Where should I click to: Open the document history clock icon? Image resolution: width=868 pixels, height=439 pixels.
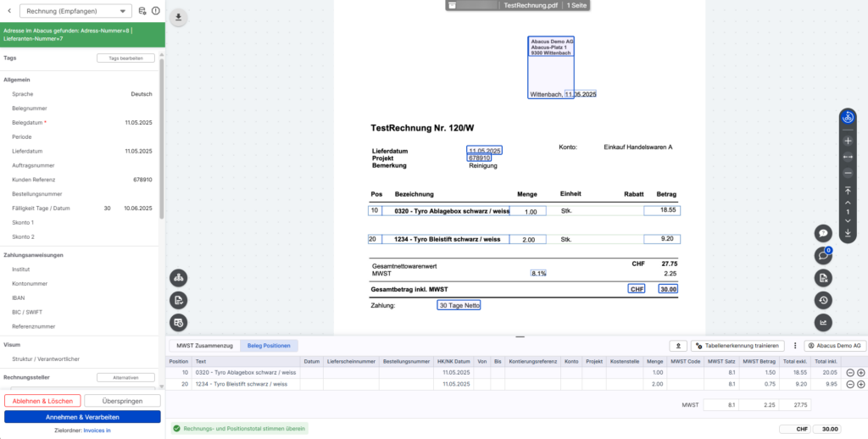coord(822,300)
